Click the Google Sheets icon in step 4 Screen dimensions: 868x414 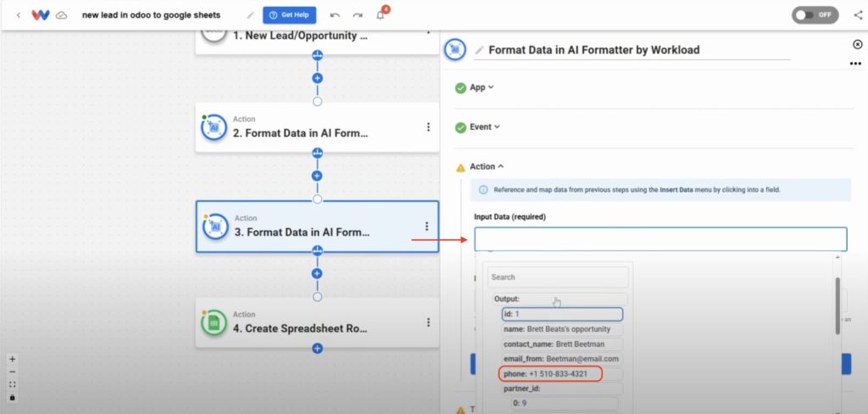pyautogui.click(x=214, y=323)
